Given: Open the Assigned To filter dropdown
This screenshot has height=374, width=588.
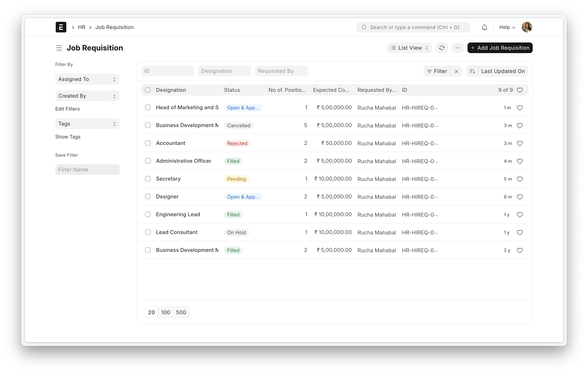Looking at the screenshot, I should tap(87, 79).
